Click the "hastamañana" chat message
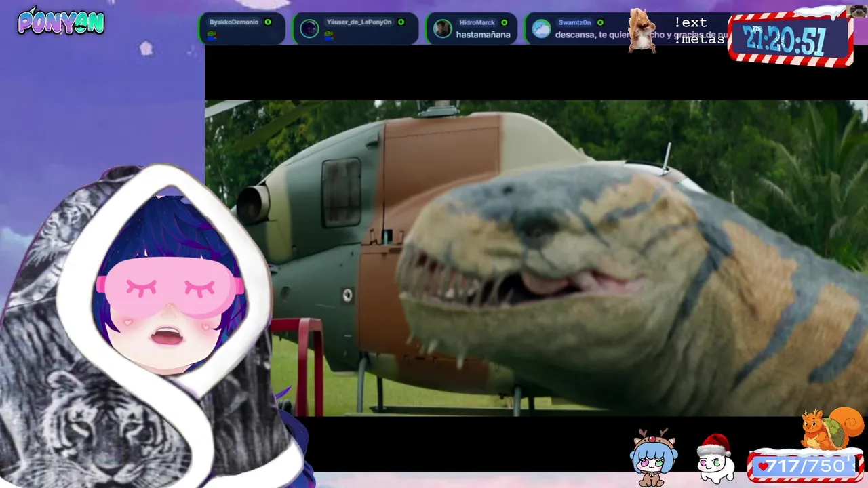This screenshot has width=868, height=488. [x=483, y=35]
